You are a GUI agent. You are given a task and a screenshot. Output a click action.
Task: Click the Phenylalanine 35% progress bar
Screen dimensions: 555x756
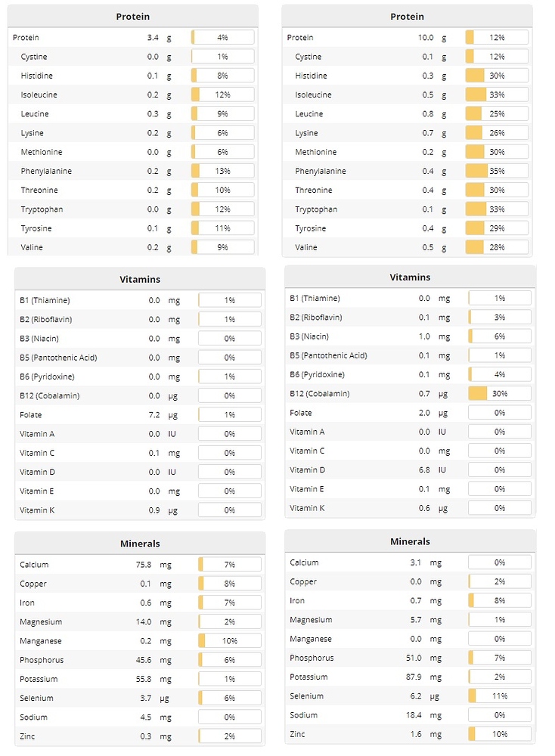[x=497, y=171]
